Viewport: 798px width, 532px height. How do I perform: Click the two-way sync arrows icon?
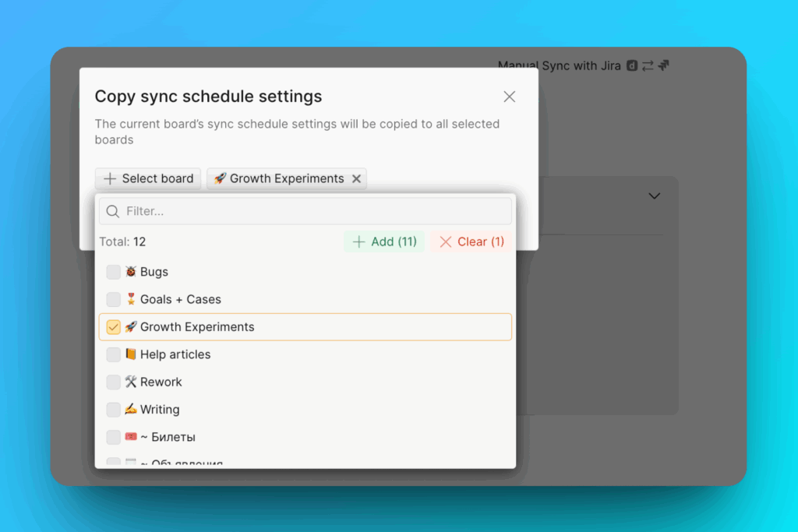tap(648, 65)
